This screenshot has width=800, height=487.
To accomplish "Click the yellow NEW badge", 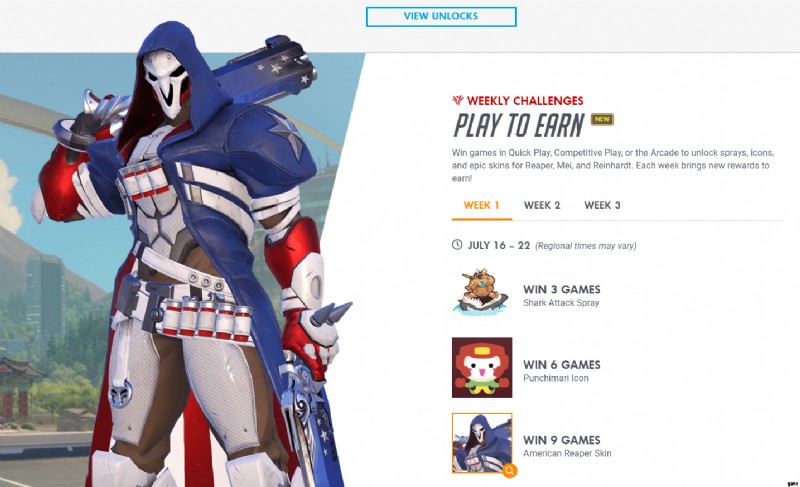I will (602, 119).
